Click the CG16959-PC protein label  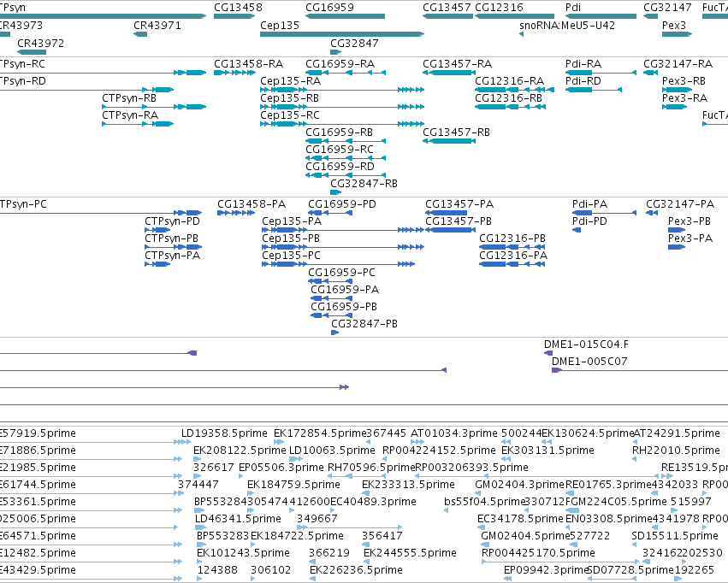tap(341, 274)
